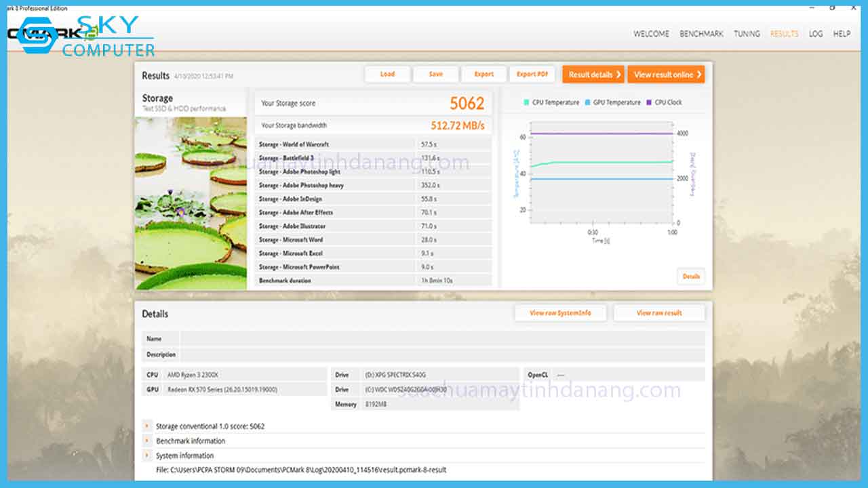Click Storage - Adobe Photoshop heavy row
Viewport: 868px width, 488px height.
374,185
